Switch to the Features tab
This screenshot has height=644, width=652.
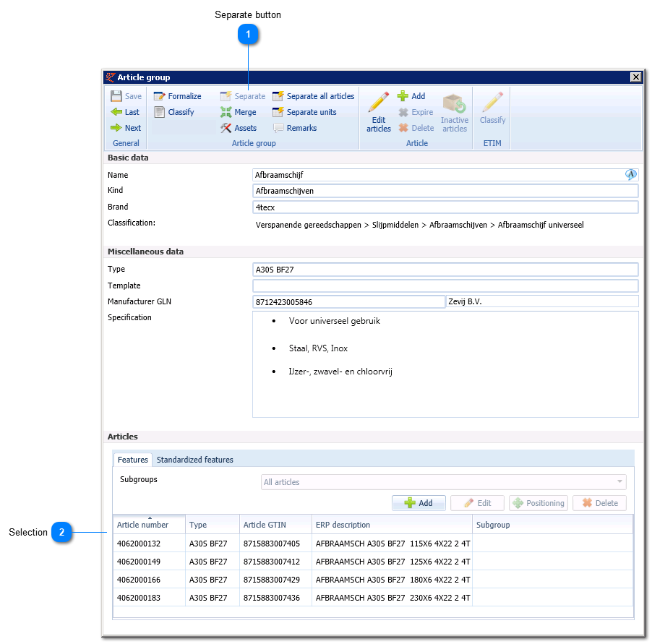[133, 460]
